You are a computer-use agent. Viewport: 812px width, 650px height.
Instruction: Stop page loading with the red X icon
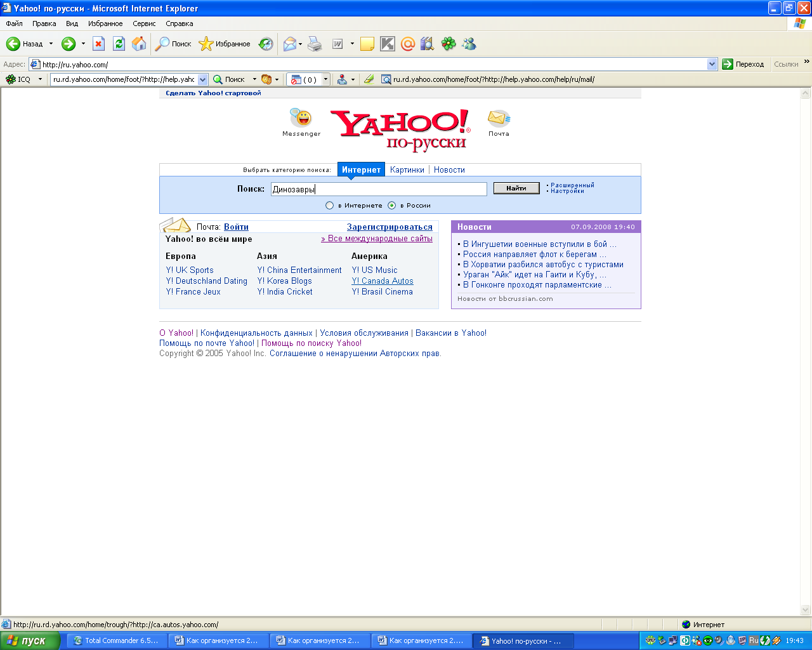tap(98, 44)
